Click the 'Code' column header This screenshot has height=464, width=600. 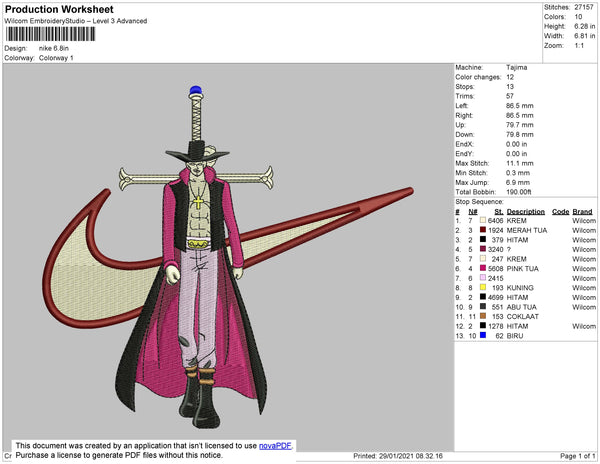[561, 212]
